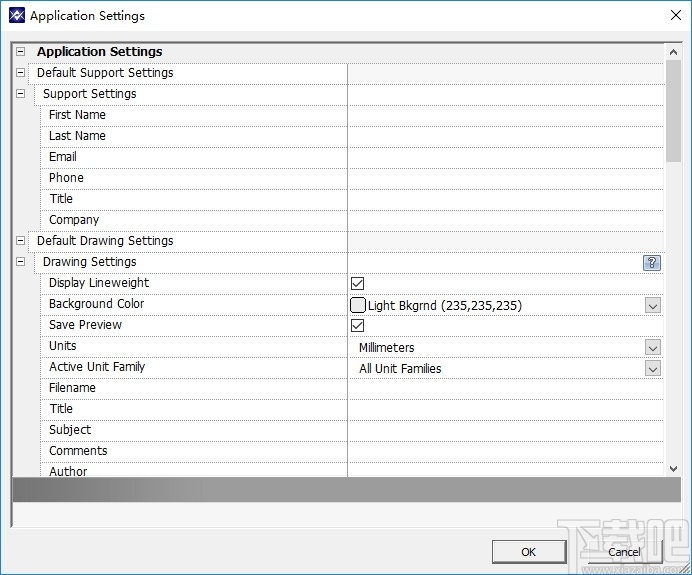Click the Comments value field

[x=506, y=452]
